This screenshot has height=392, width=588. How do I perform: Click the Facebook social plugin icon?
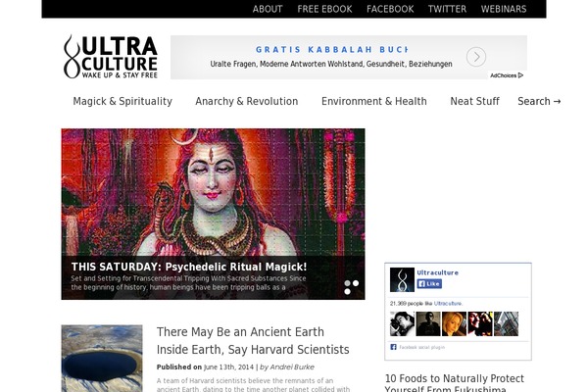pyautogui.click(x=393, y=347)
